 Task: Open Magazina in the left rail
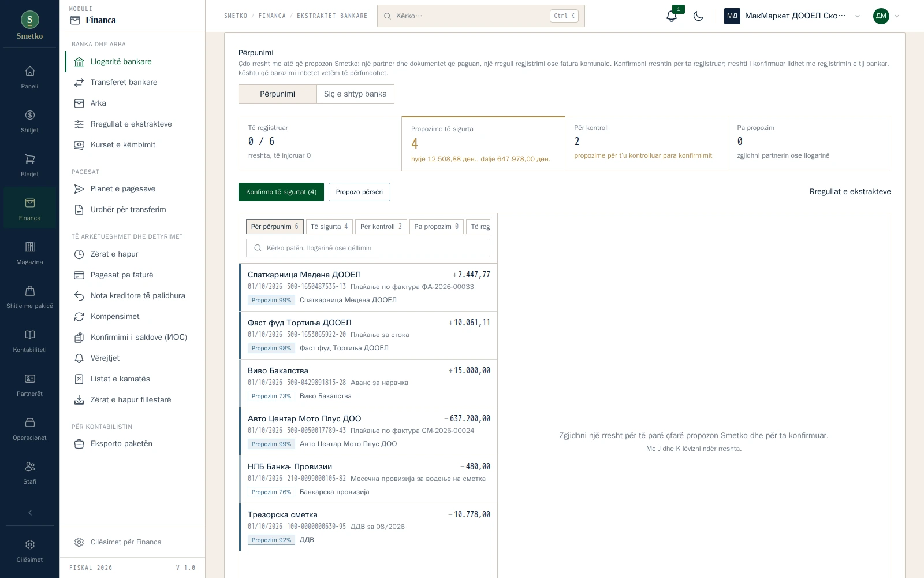(29, 253)
